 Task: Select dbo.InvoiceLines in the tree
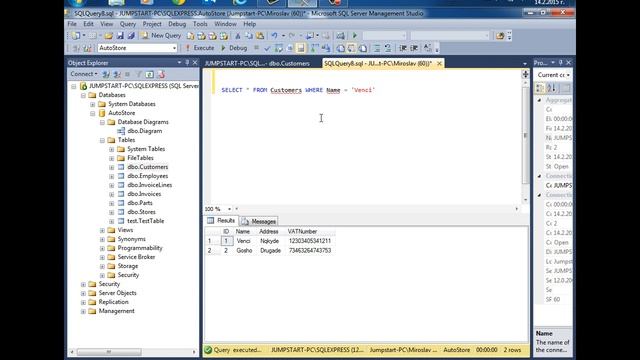click(x=149, y=185)
